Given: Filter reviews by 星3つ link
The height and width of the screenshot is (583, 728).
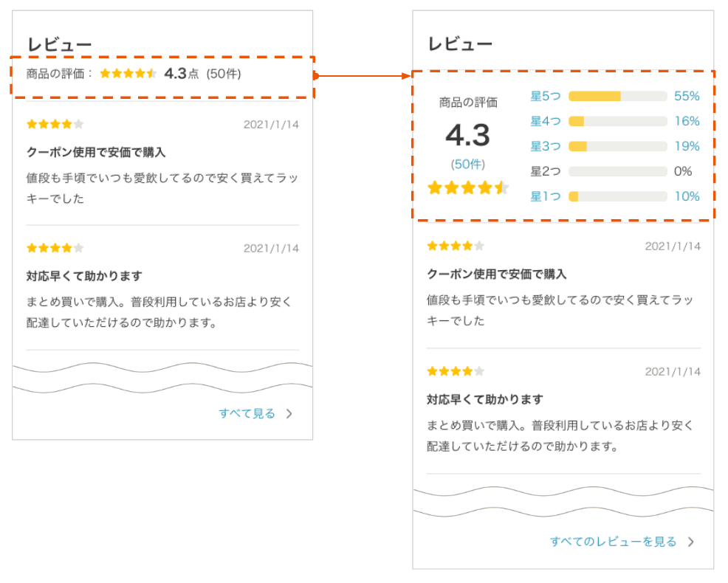Looking at the screenshot, I should 545,146.
